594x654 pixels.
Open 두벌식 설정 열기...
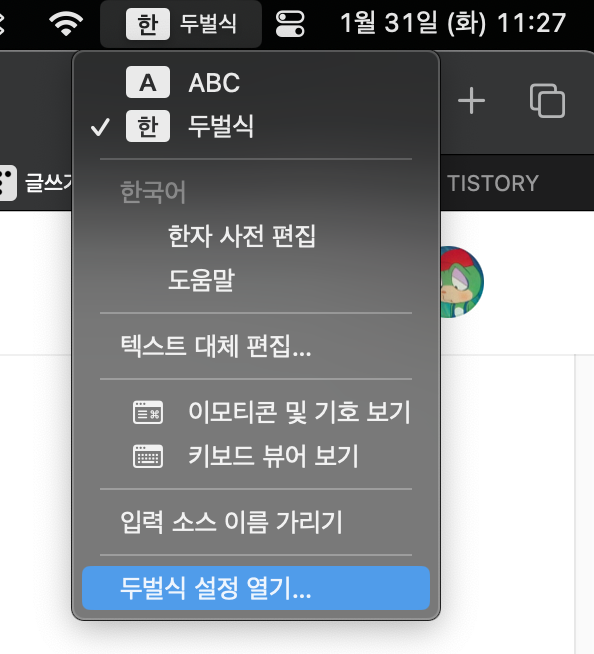pos(256,588)
